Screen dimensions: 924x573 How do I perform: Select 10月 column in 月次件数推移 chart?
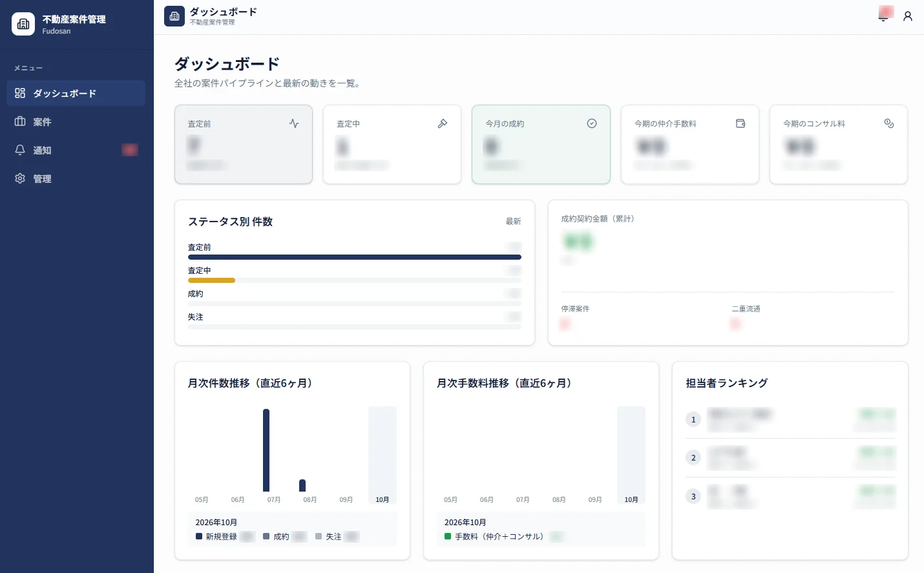tap(383, 455)
